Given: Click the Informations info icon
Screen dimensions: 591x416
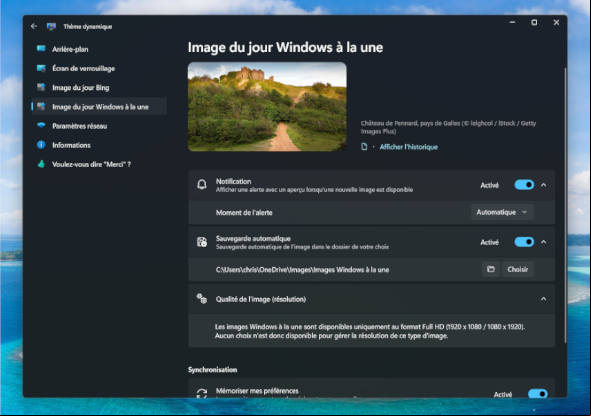Looking at the screenshot, I should pos(41,145).
